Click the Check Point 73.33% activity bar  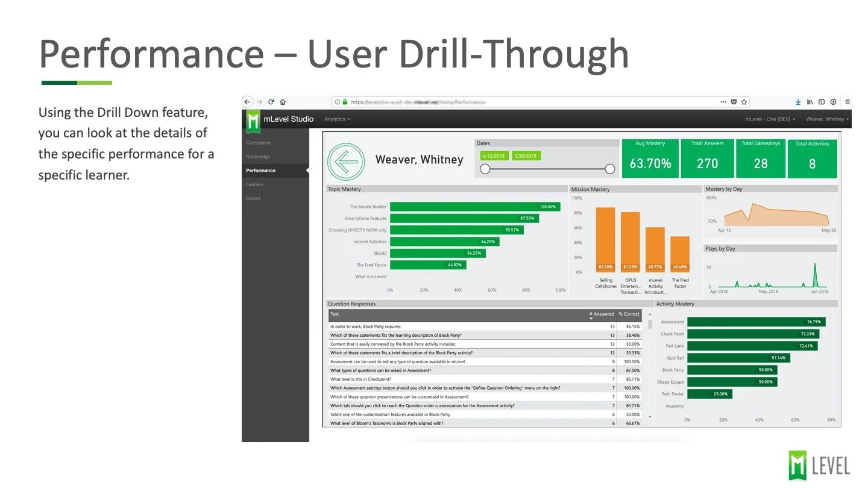752,334
